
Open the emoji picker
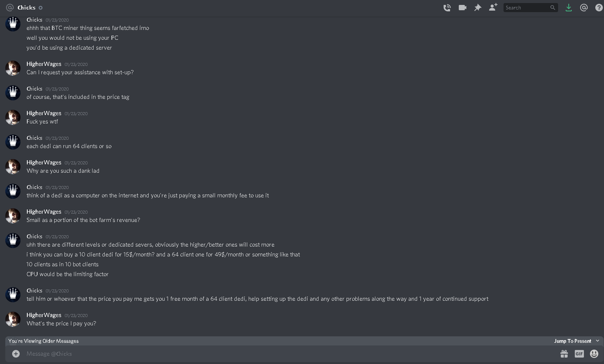click(594, 354)
